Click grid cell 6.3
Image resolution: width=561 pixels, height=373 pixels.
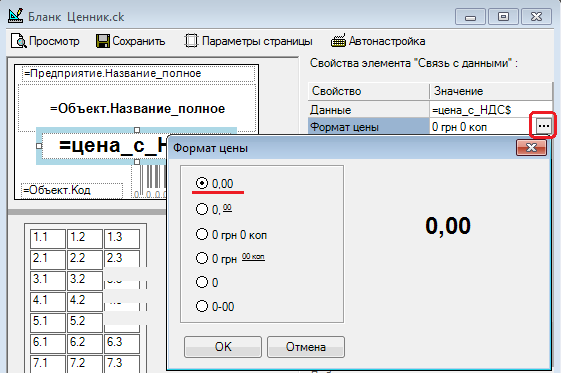click(x=122, y=344)
